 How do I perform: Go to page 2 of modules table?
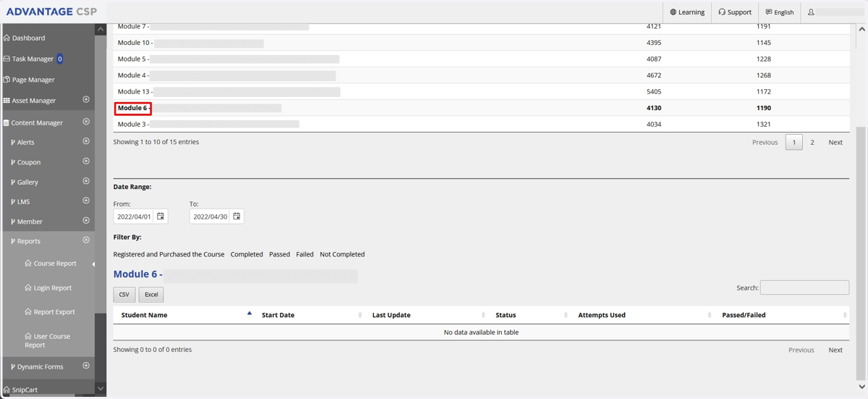(x=812, y=143)
